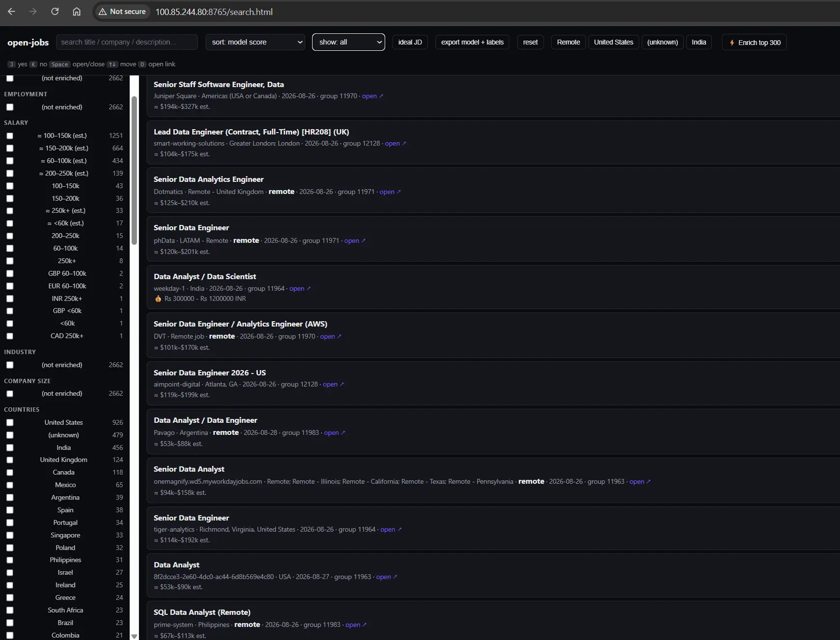Go forward in browser history
The height and width of the screenshot is (640, 840).
[x=33, y=12]
